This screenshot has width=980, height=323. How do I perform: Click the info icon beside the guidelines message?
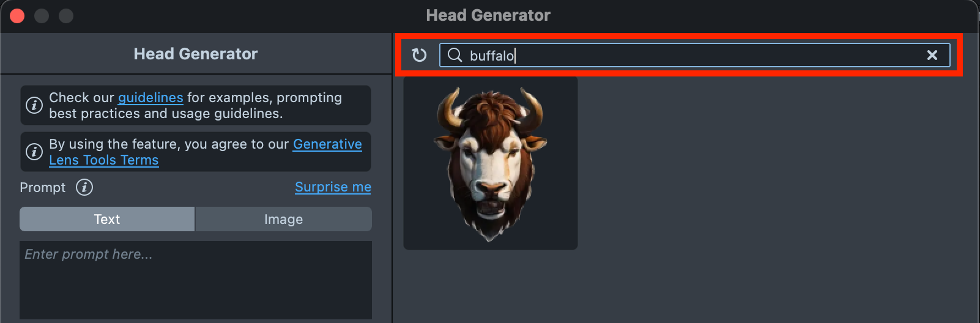tap(34, 105)
